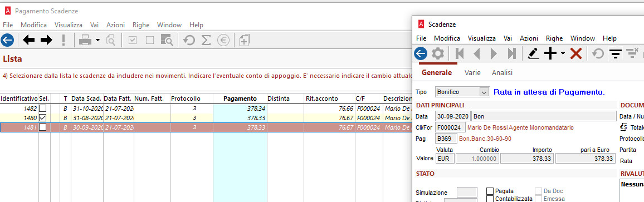Click the blue back arrow in Pagamento Scadenze

(x=7, y=40)
